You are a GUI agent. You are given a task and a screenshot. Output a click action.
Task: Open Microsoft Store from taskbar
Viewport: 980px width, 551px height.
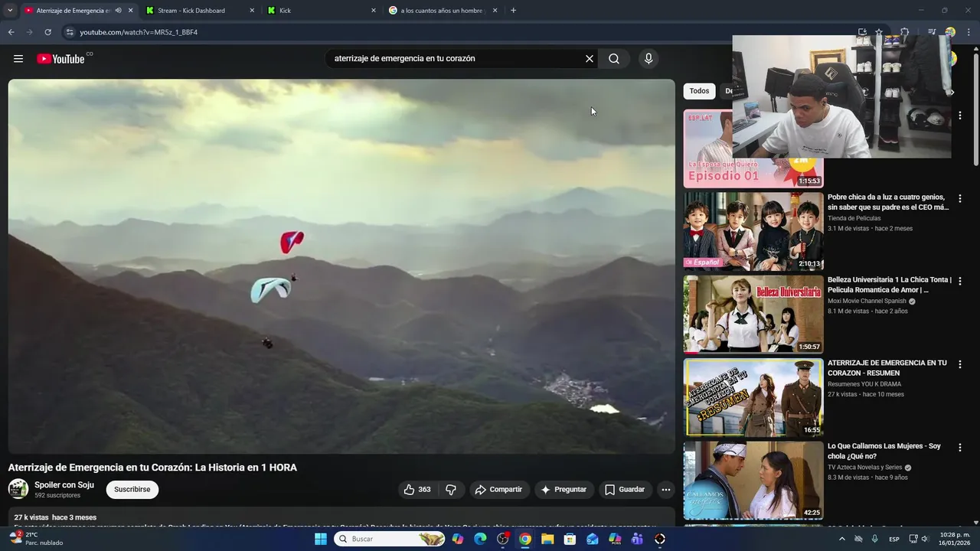570,539
